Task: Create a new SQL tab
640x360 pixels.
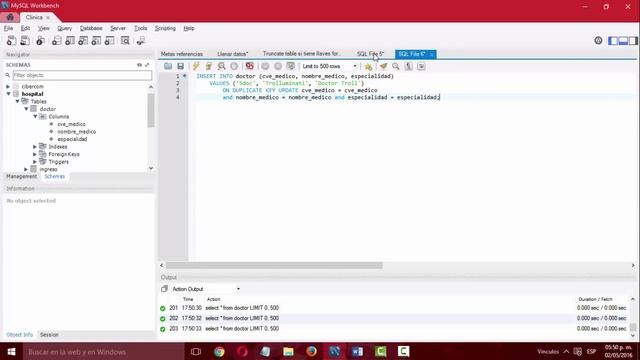Action: (11, 40)
